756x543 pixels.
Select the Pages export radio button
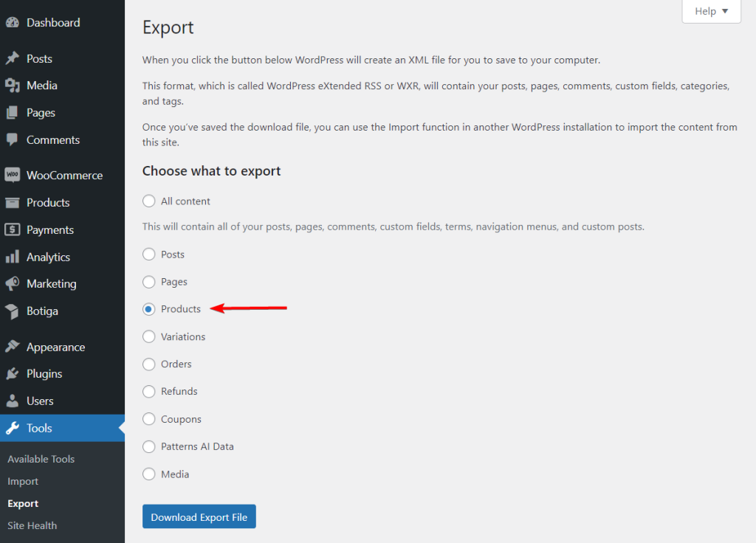(x=149, y=281)
